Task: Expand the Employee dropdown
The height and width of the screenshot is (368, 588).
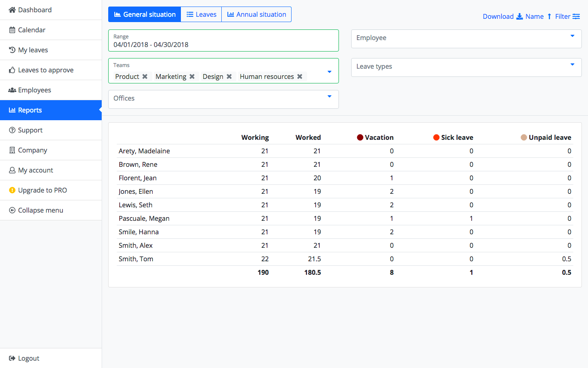Action: coord(572,36)
